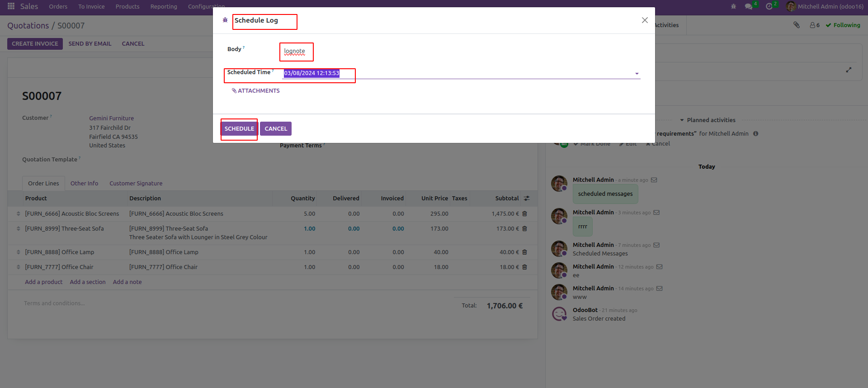The image size is (868, 388).
Task: Open the conversations chat icon in navbar
Action: click(x=749, y=6)
